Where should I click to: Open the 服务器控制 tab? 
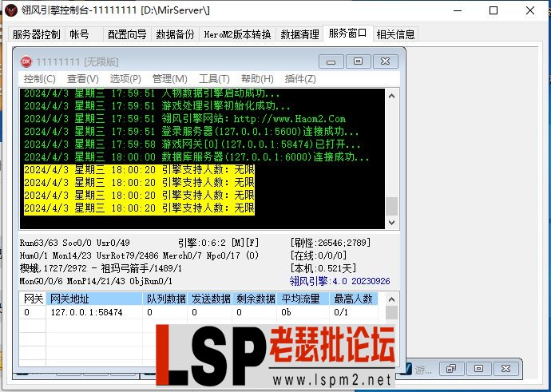click(36, 34)
